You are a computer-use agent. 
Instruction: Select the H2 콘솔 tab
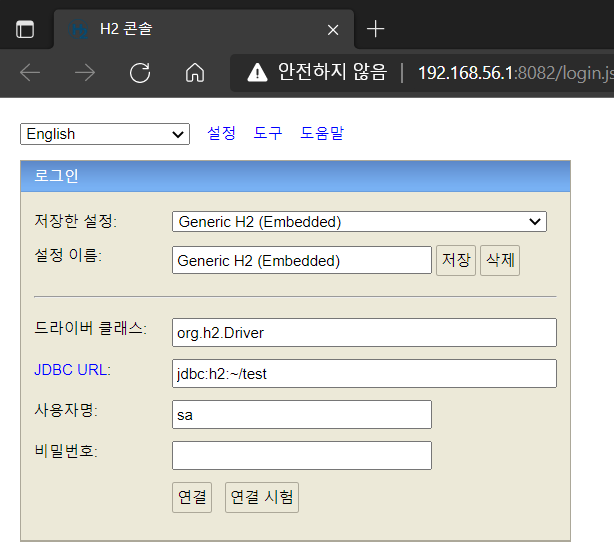click(204, 29)
